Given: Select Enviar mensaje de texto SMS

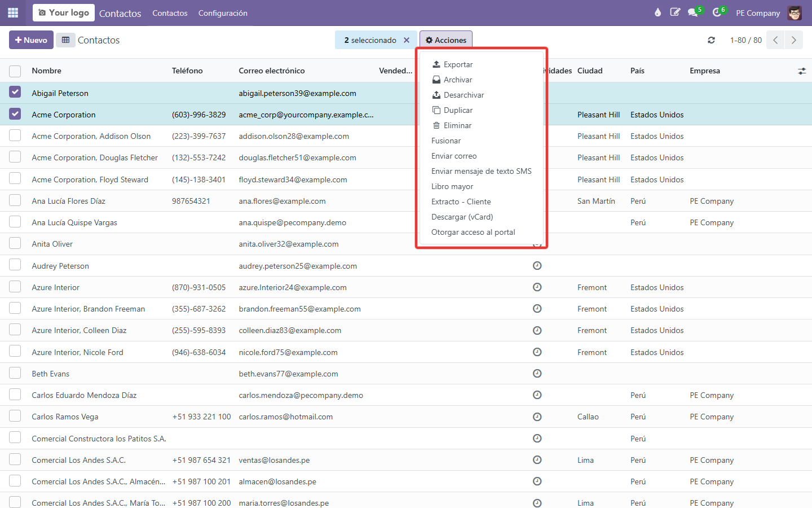Looking at the screenshot, I should (x=482, y=171).
